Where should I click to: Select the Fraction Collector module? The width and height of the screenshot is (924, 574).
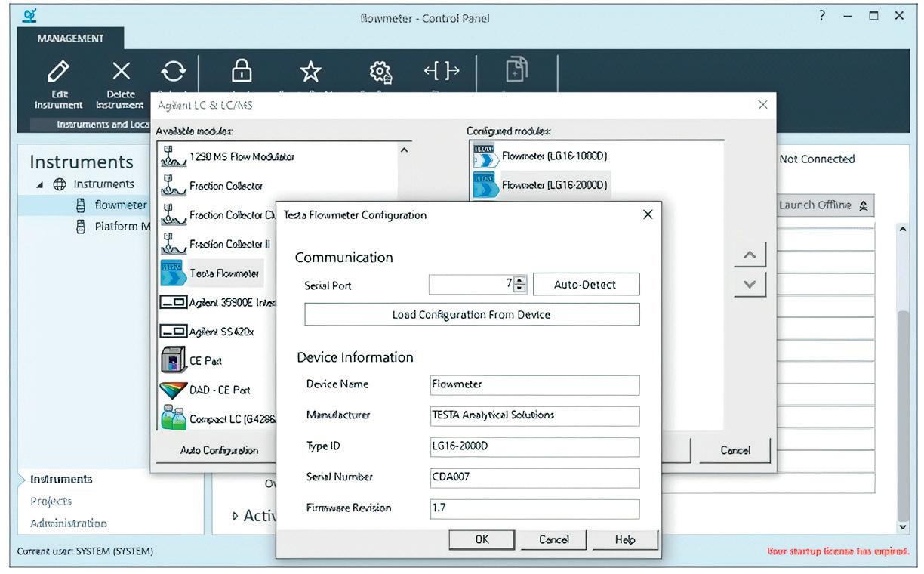[x=212, y=186]
